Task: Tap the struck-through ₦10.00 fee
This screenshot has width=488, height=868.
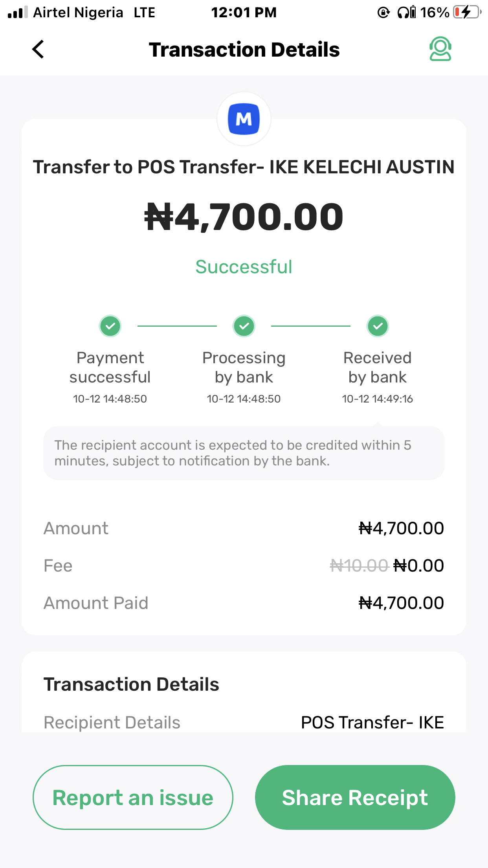Action: click(x=359, y=566)
